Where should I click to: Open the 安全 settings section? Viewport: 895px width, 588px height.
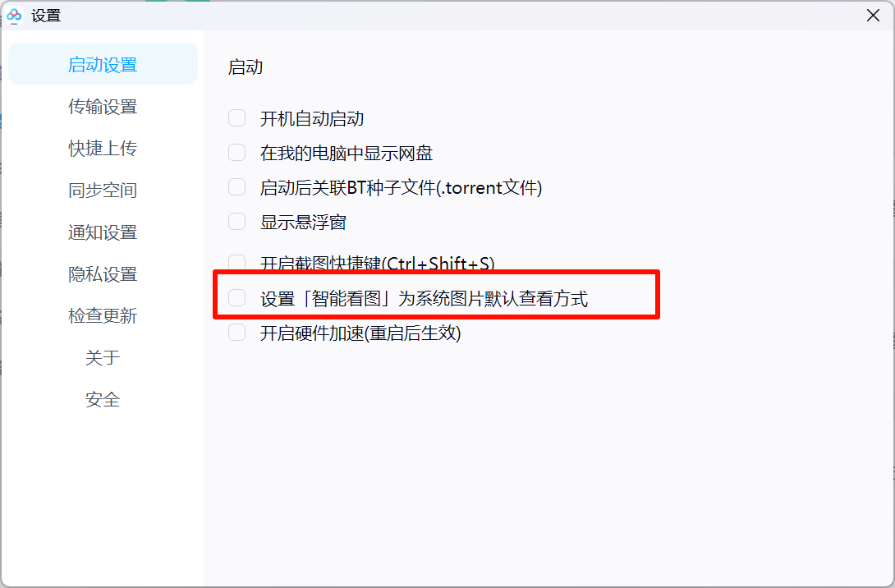click(x=103, y=399)
